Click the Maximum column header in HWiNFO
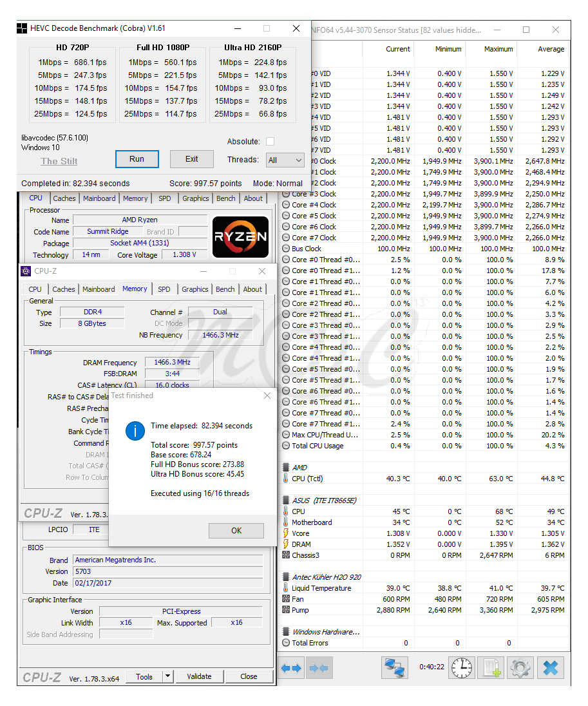588x706 pixels. 498,49
